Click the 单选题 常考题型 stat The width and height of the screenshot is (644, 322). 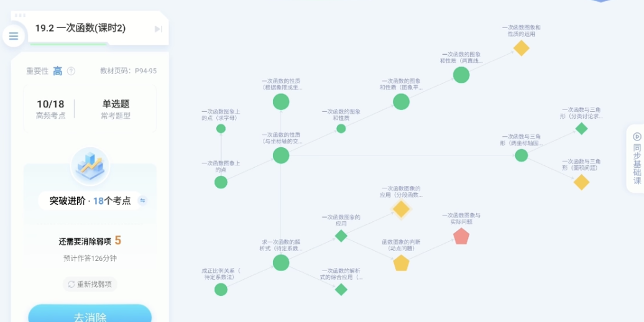(x=116, y=109)
